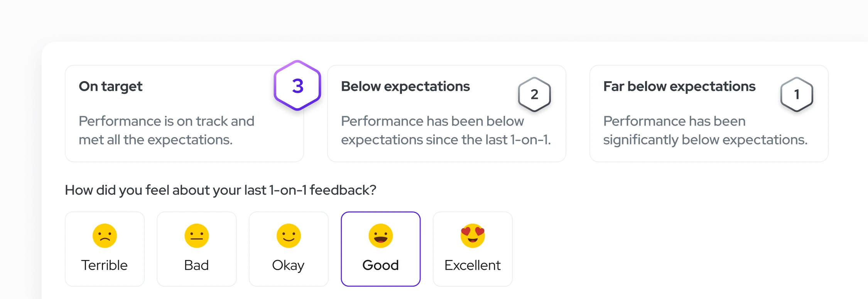
Task: Choose the "Okay" feedback label
Action: click(x=288, y=265)
